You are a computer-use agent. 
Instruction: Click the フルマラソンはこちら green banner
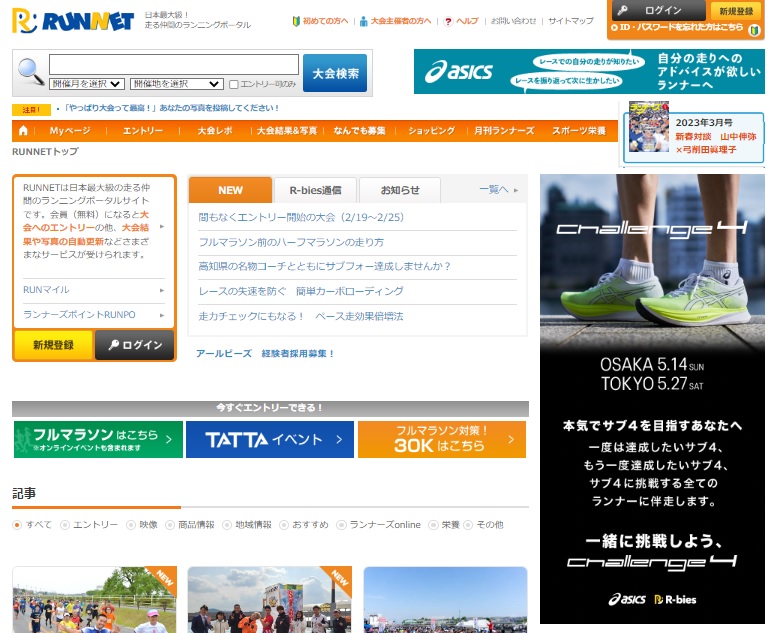pos(98,440)
